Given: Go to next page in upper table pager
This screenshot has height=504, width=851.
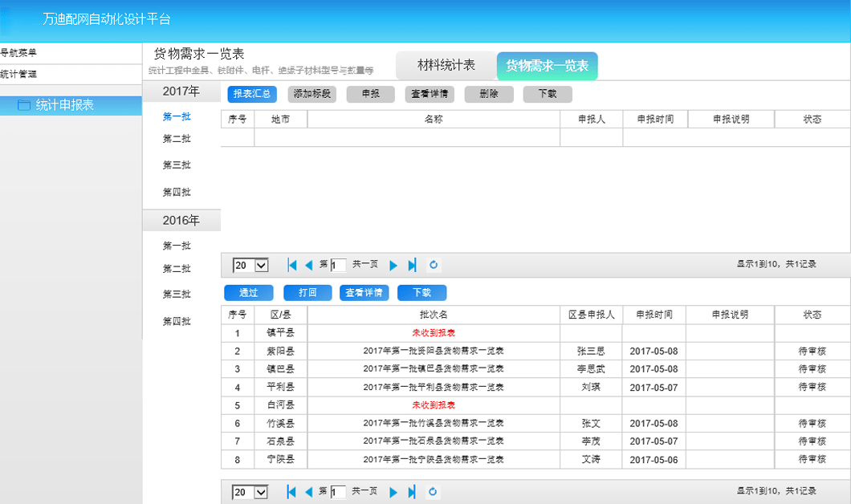Looking at the screenshot, I should click(393, 265).
